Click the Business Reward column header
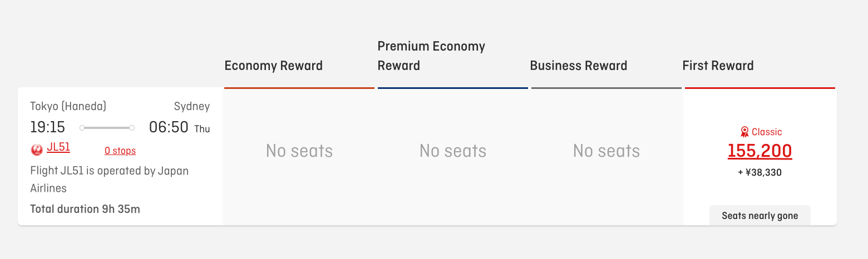Screen dimensions: 868x259 click(578, 66)
